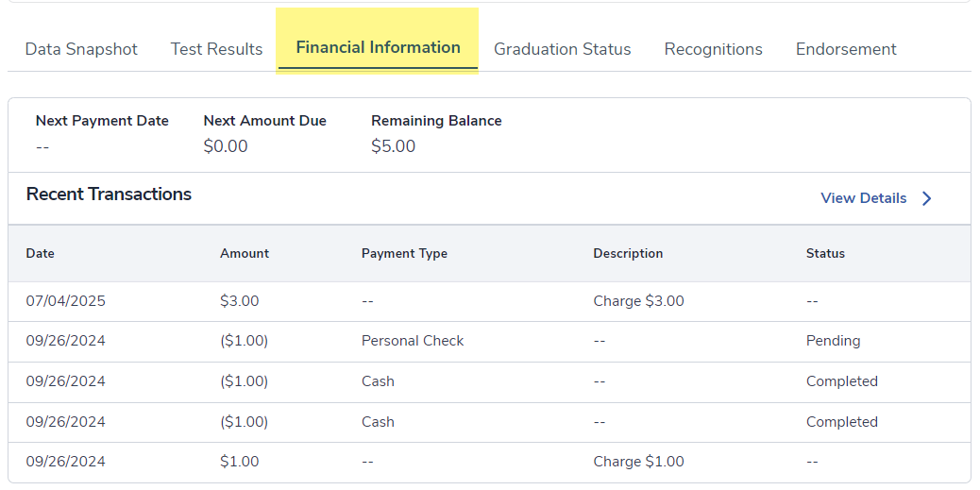Viewport: 980px width, 490px height.
Task: Click the Charge $3.00 description
Action: (x=638, y=301)
